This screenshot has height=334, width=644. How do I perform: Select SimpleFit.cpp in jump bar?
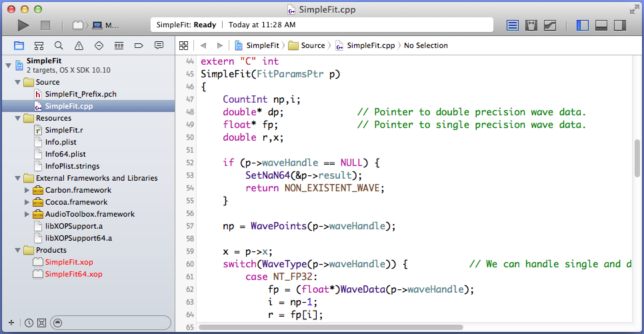click(365, 45)
